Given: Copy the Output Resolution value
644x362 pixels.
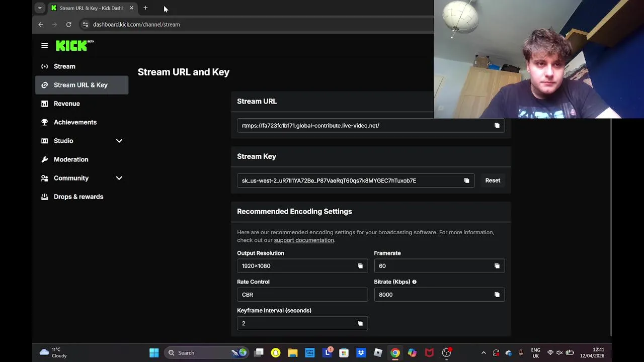Looking at the screenshot, I should click(360, 266).
